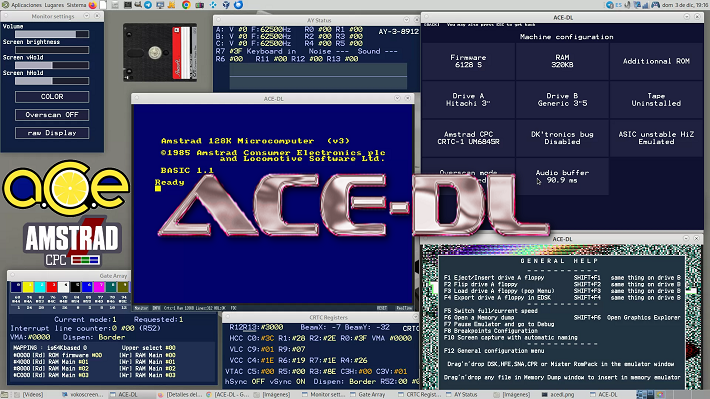Select Gate Array black swatch 5
710x399 pixels.
click(76, 287)
